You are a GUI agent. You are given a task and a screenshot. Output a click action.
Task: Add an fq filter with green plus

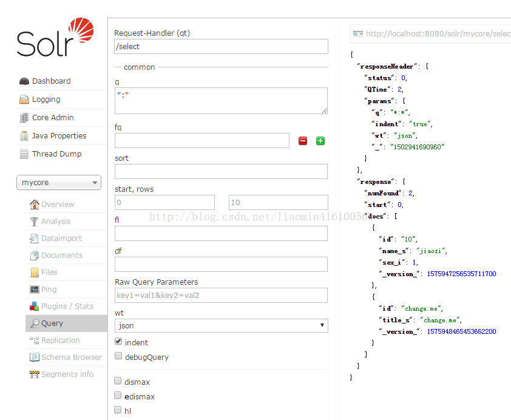tap(320, 141)
